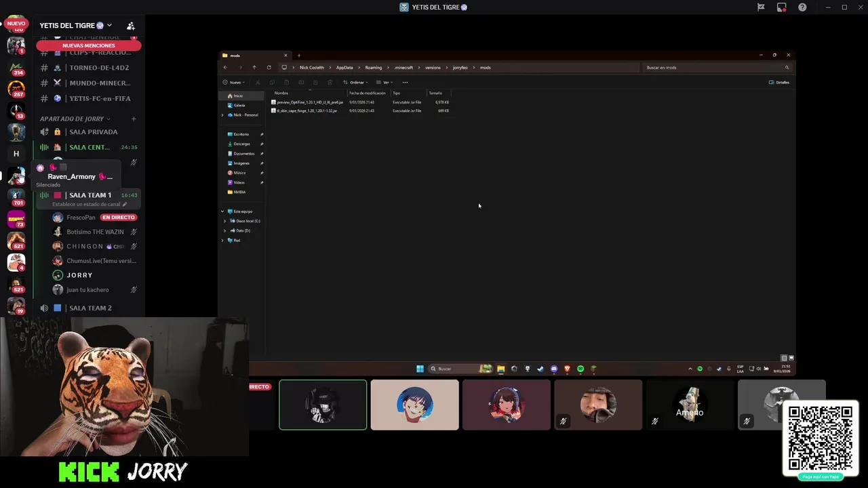Viewport: 868px width, 488px height.
Task: Open server with 701 notification badge
Action: 16,197
